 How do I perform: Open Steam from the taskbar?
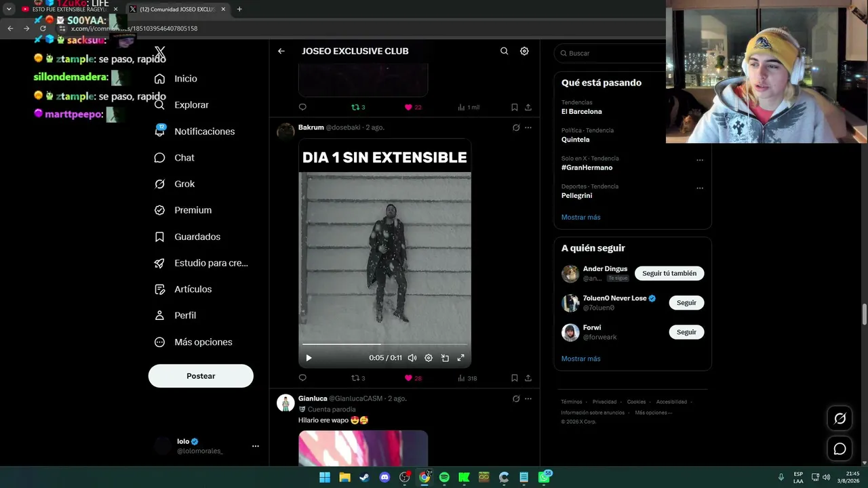point(365,477)
